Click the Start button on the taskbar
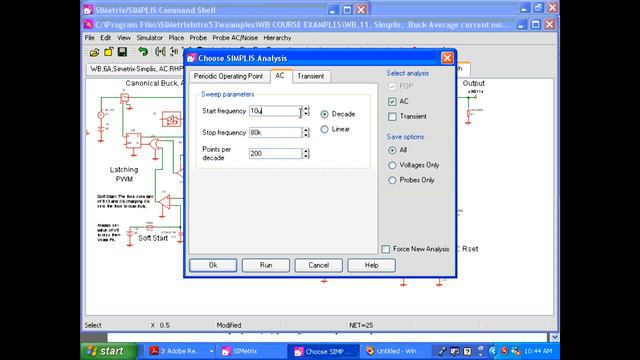Image resolution: width=640 pixels, height=360 pixels. tap(109, 351)
